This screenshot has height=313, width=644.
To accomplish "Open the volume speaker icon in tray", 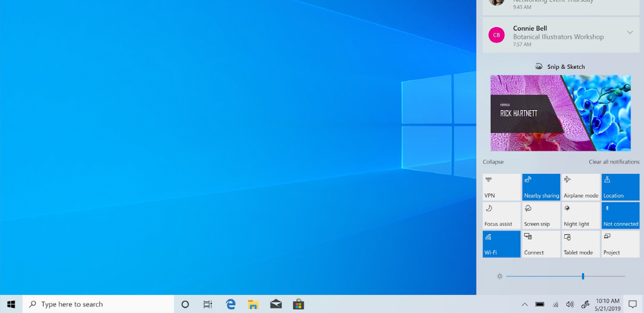I will pos(569,304).
